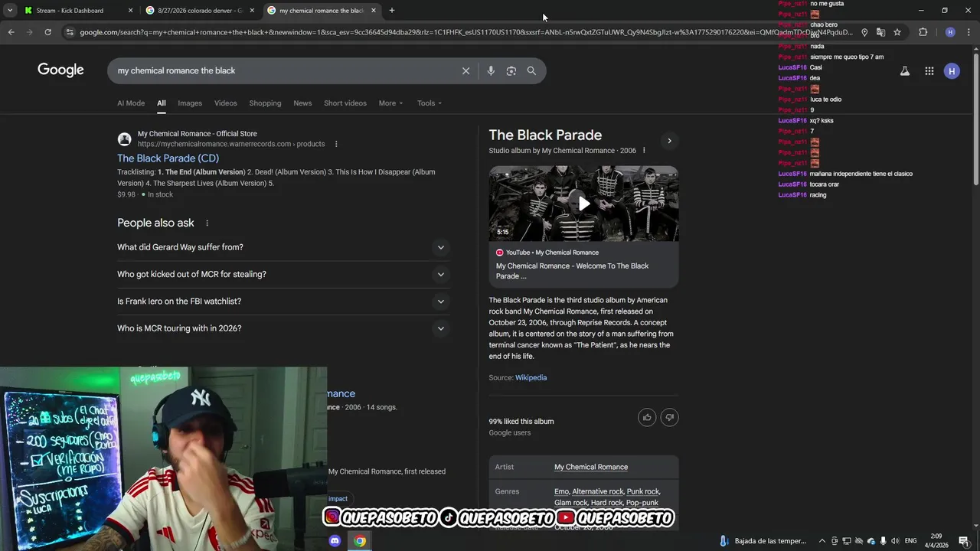980x551 pixels.
Task: Close the Stream - Kick Dashboard tab
Action: pyautogui.click(x=130, y=11)
